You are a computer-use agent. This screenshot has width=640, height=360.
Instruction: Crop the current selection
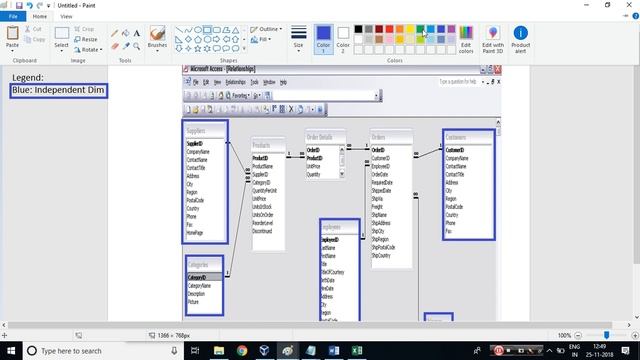click(84, 29)
